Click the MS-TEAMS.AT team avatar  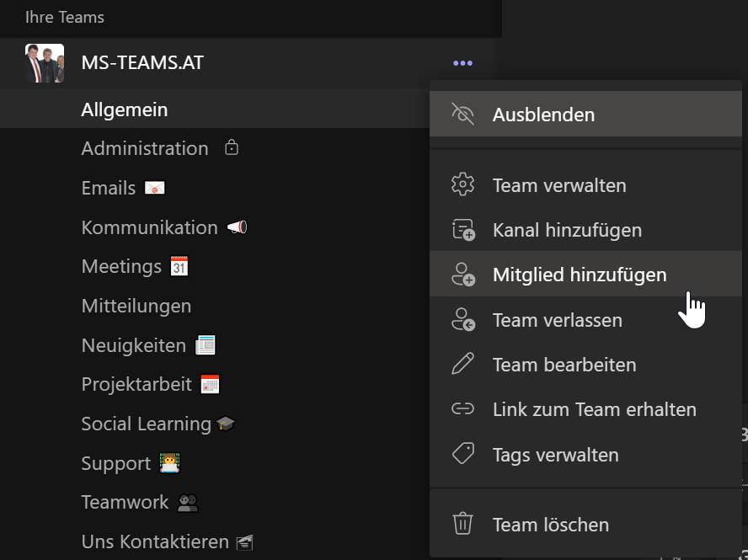45,63
